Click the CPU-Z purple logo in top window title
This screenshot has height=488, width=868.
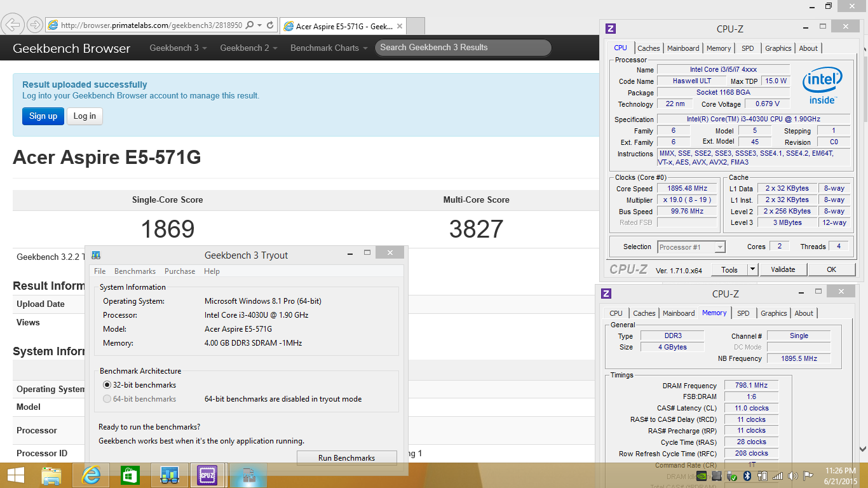[611, 29]
